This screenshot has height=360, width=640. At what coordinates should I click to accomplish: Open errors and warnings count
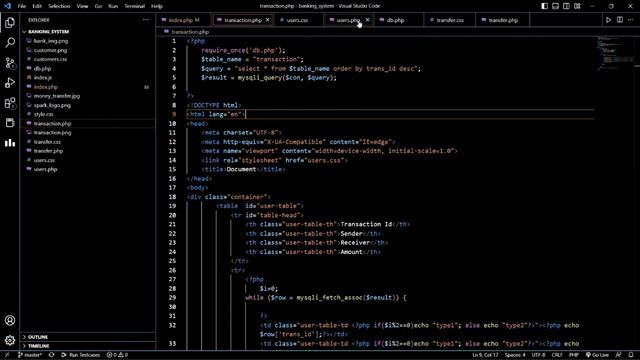pos(118,355)
